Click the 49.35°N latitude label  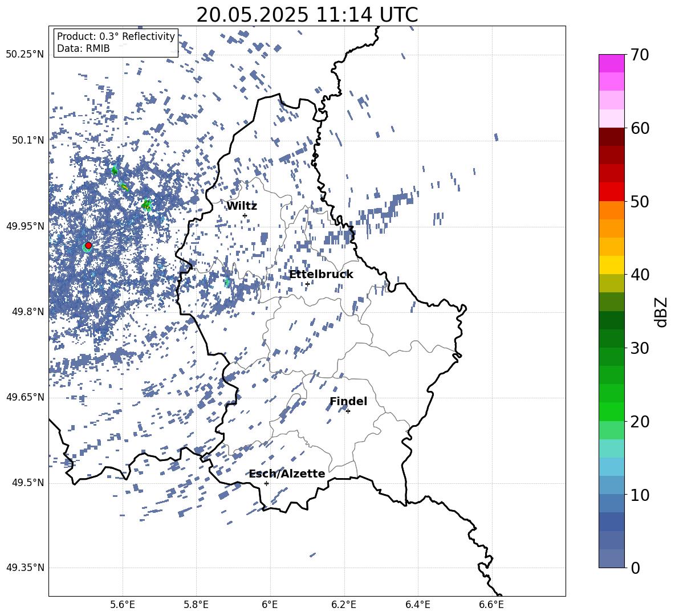(x=25, y=568)
